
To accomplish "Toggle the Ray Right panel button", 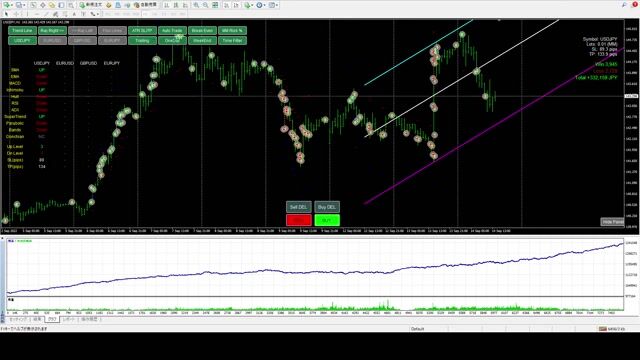I will [x=52, y=31].
